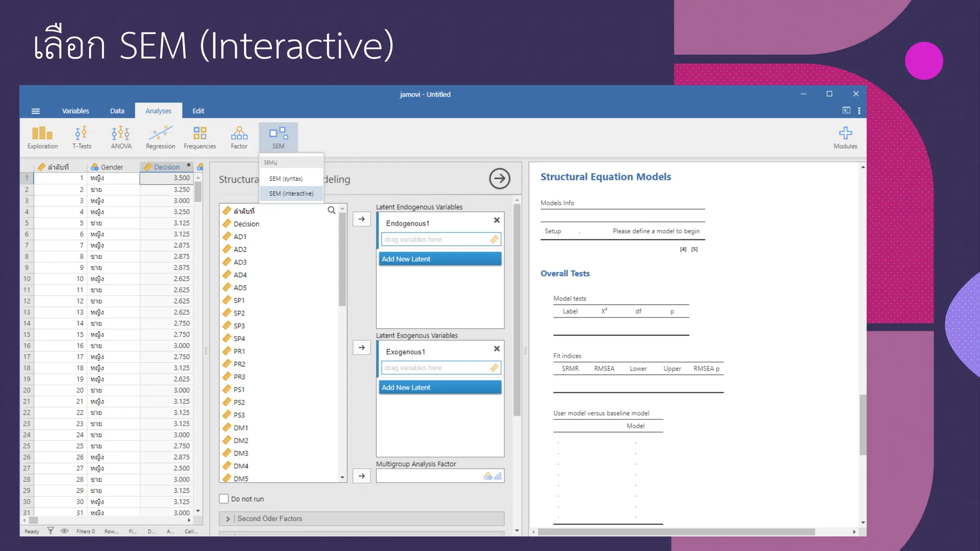Screen dimensions: 980x551
Task: Click the circled arrow to collapse options
Action: coord(499,179)
